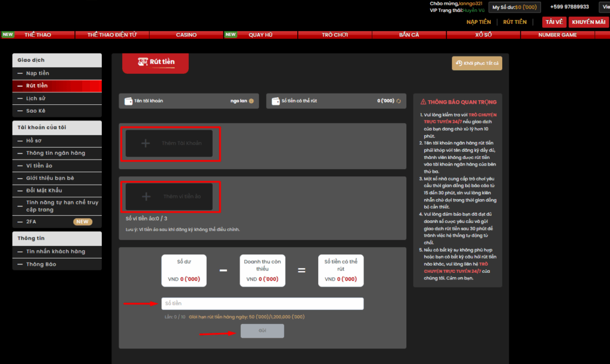Click the Gửi submit button
Screen dimensions: 610x364
[x=262, y=331]
